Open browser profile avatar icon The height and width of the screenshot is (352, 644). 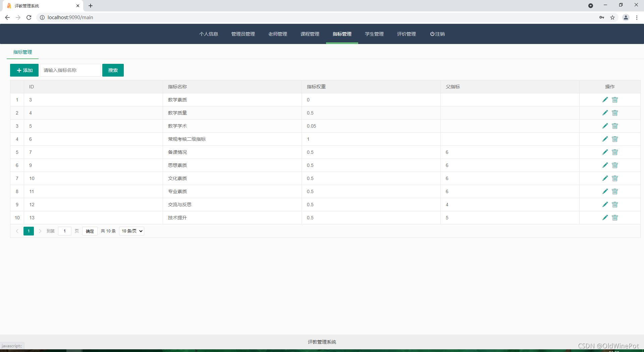(626, 17)
